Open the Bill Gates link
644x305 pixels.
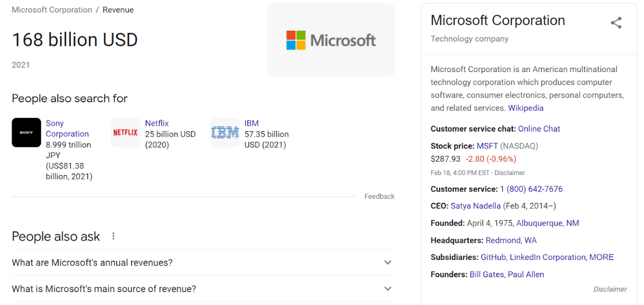487,275
